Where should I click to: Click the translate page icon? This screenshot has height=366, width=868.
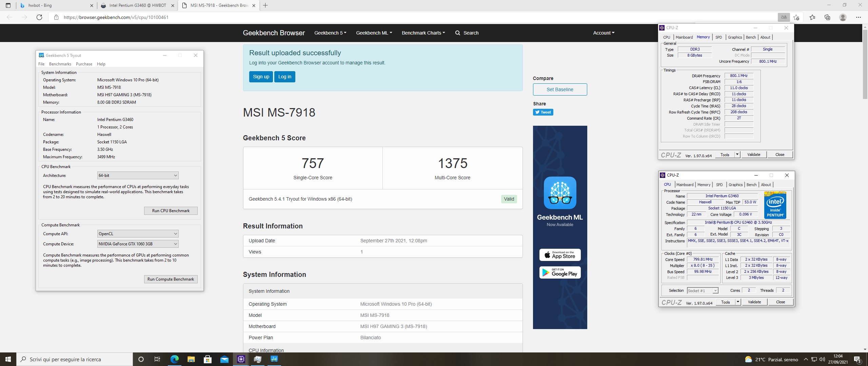point(784,17)
